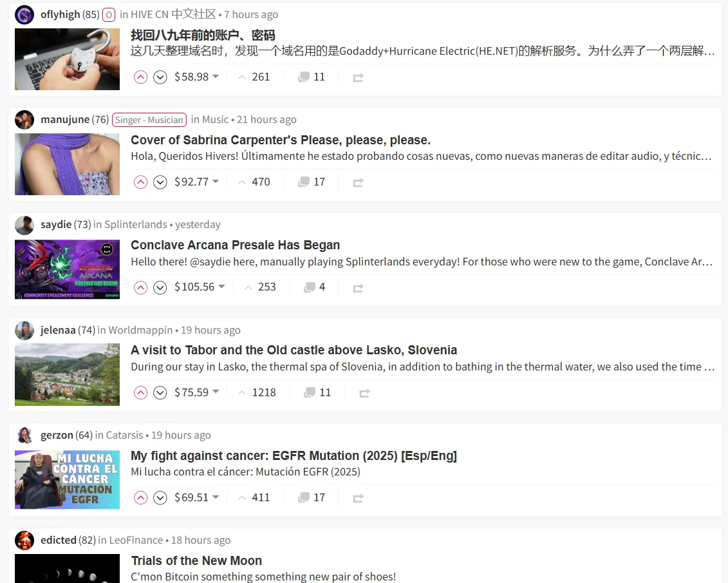Viewport: 728px width, 583px height.
Task: Open purple scarf thumbnail image
Action: click(x=68, y=164)
